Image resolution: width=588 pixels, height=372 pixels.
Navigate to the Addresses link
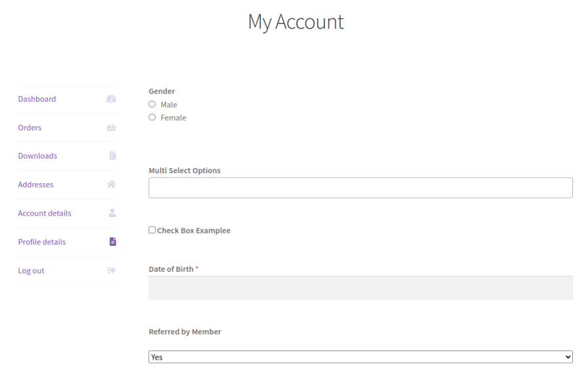(x=36, y=185)
